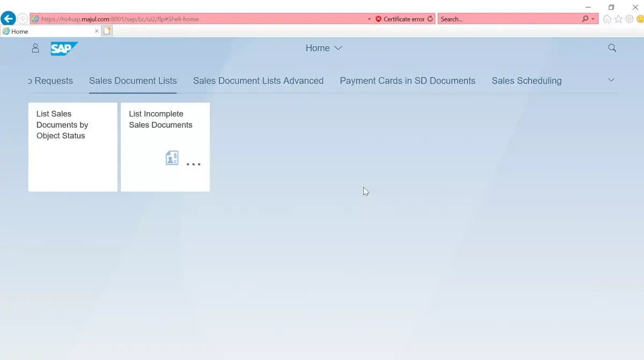Click the Certificate error indicator
Image resolution: width=644 pixels, height=360 pixels.
(400, 19)
